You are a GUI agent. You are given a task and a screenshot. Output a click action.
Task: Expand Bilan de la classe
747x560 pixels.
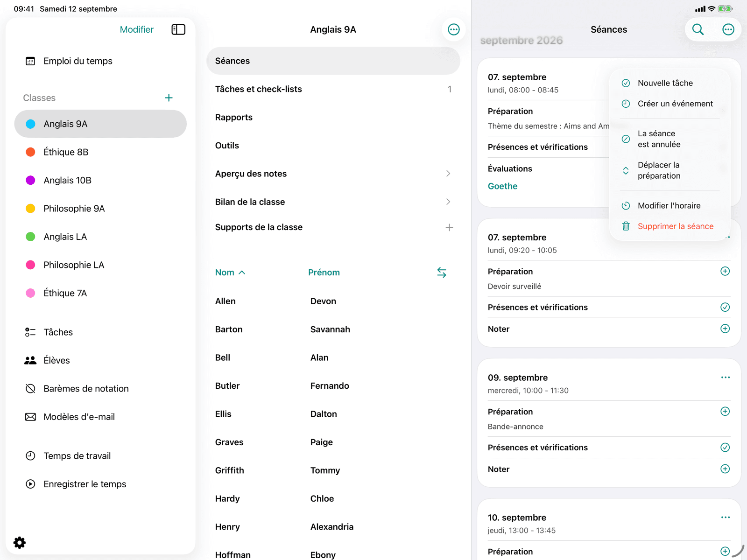coord(333,202)
